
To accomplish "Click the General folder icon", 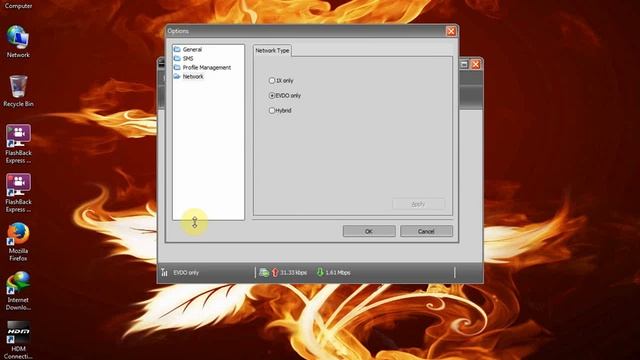I will [x=177, y=49].
